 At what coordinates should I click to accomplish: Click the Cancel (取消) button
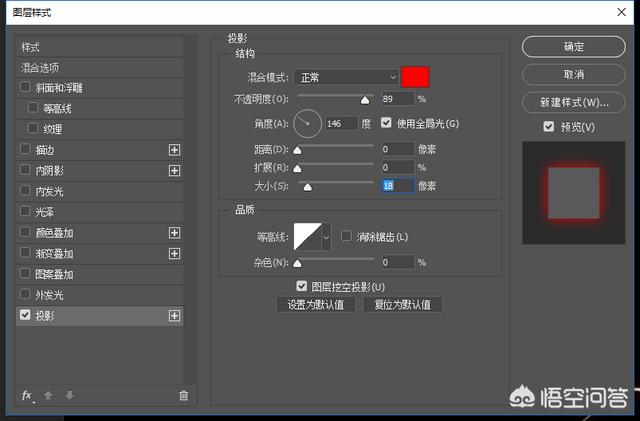coord(573,74)
